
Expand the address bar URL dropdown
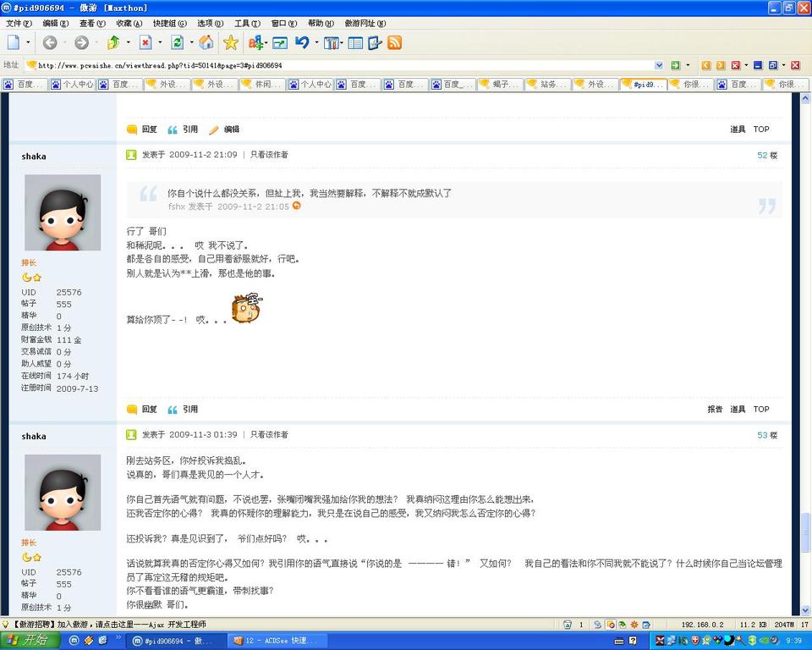coord(659,65)
